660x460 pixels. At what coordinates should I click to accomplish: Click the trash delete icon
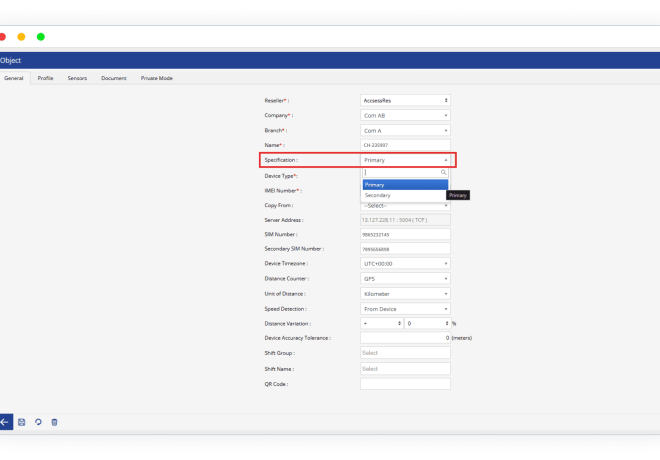[54, 422]
